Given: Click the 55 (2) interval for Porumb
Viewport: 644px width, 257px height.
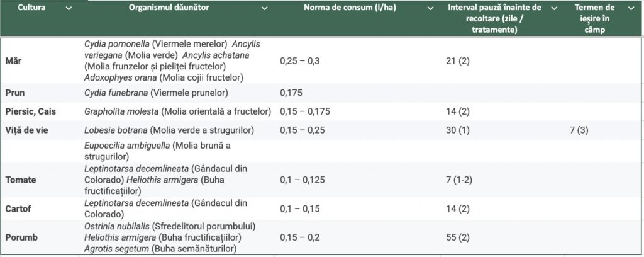Looking at the screenshot, I should coord(458,237).
